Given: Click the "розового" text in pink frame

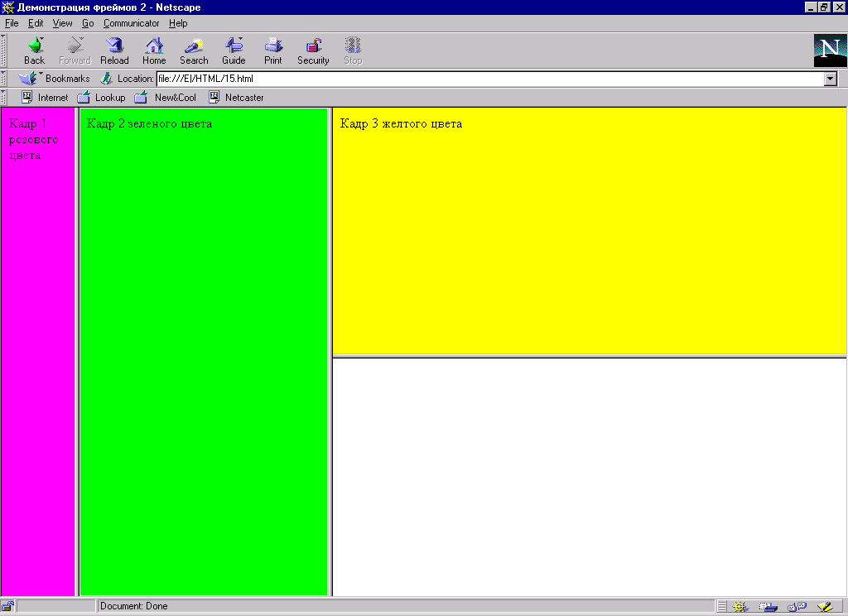Looking at the screenshot, I should 33,140.
